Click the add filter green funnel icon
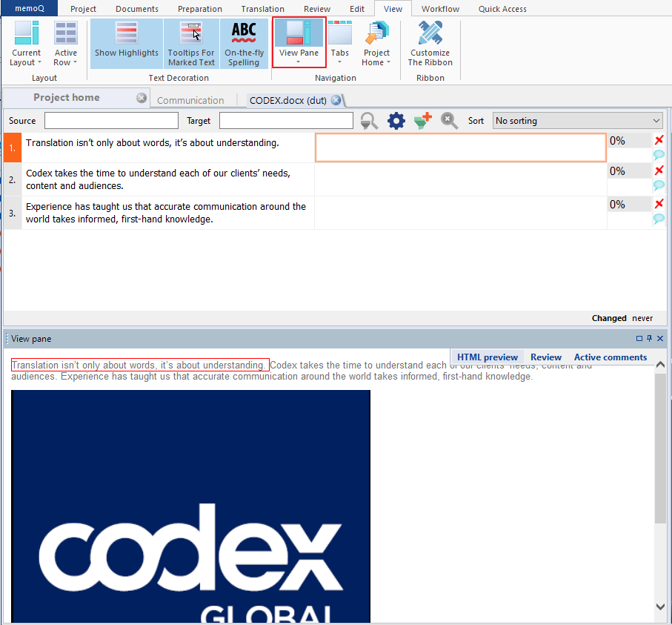This screenshot has width=672, height=625. 422,120
